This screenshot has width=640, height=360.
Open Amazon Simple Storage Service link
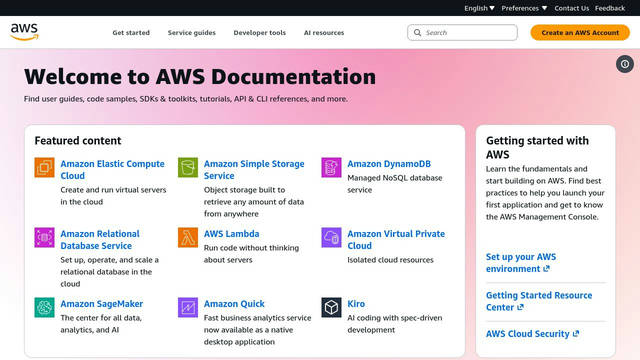[x=254, y=170]
